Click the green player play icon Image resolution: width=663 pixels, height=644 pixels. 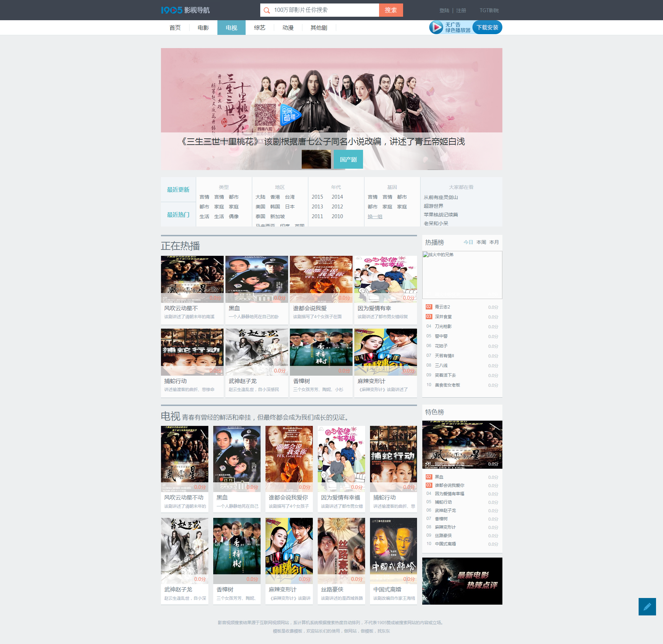point(436,27)
